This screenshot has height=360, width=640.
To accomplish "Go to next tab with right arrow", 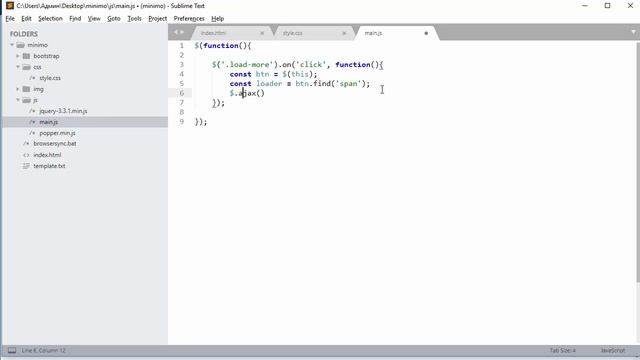I will (182, 32).
